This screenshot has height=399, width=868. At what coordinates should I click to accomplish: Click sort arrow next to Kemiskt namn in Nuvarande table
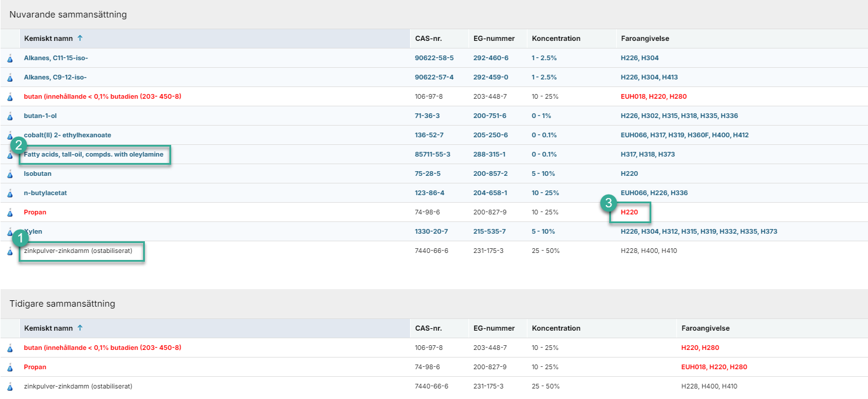click(80, 39)
